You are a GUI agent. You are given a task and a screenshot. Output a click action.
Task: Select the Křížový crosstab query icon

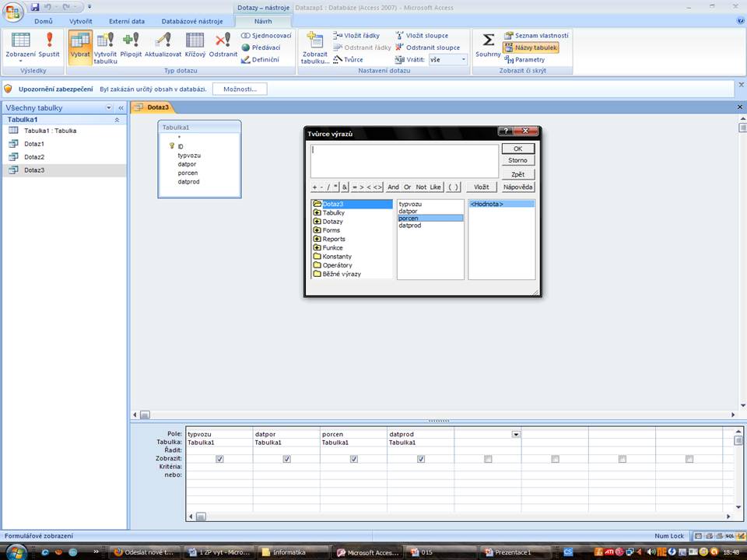point(195,40)
